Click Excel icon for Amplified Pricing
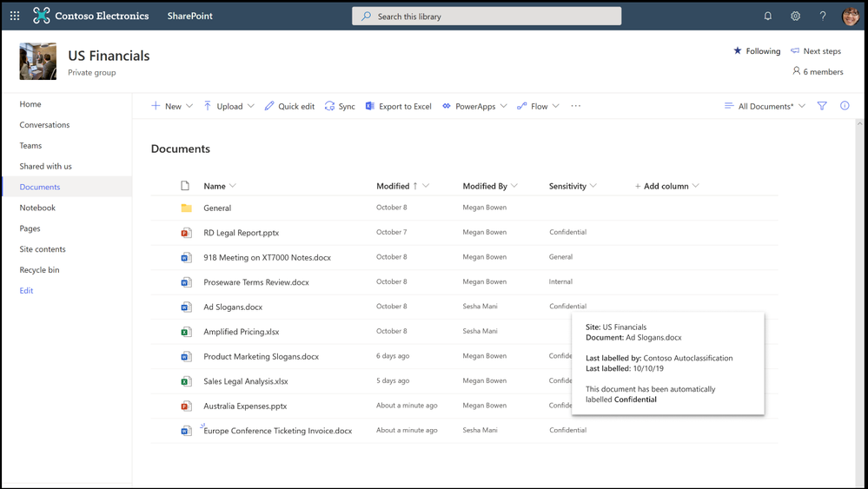 (x=187, y=332)
